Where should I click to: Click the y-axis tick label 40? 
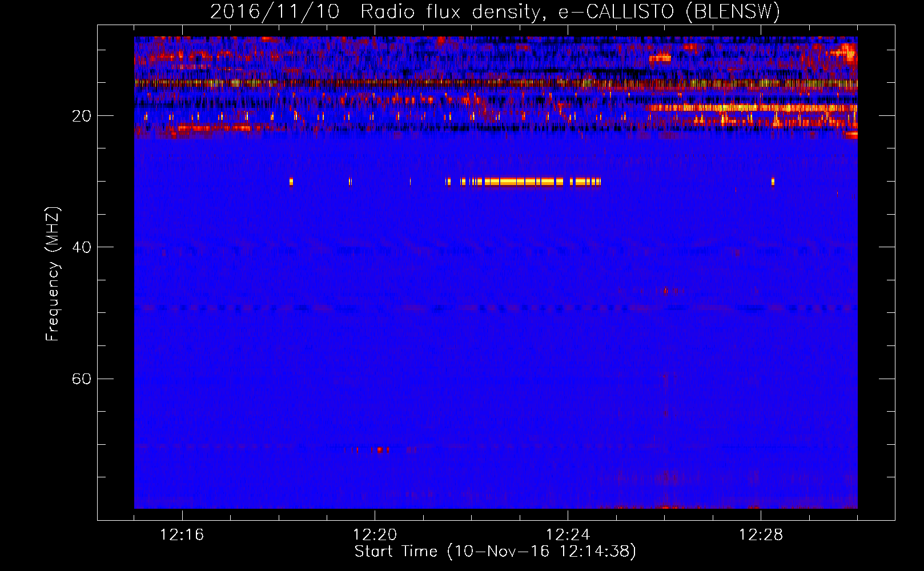(x=82, y=247)
